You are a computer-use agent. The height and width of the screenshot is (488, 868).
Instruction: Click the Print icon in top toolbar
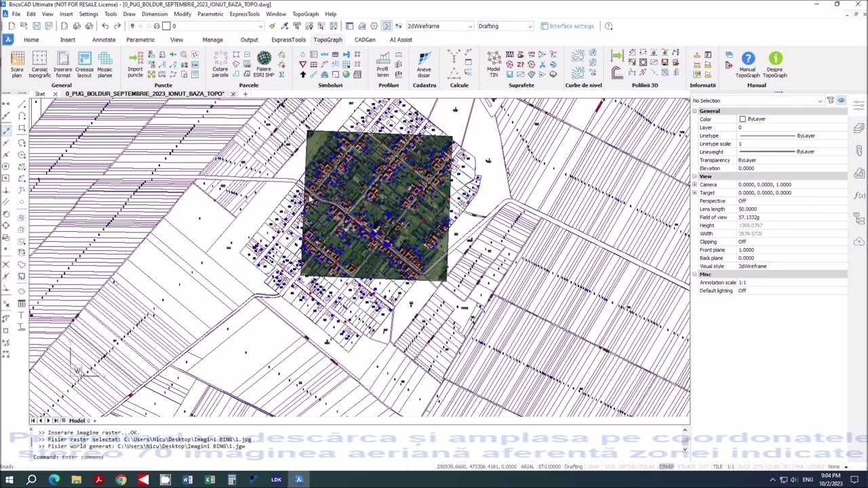pyautogui.click(x=77, y=26)
